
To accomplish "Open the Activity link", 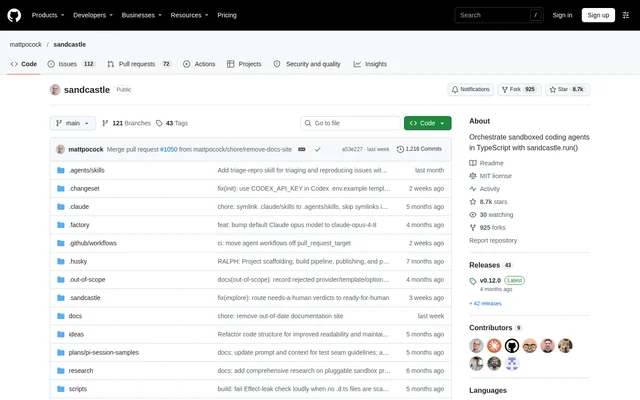I will click(x=484, y=189).
